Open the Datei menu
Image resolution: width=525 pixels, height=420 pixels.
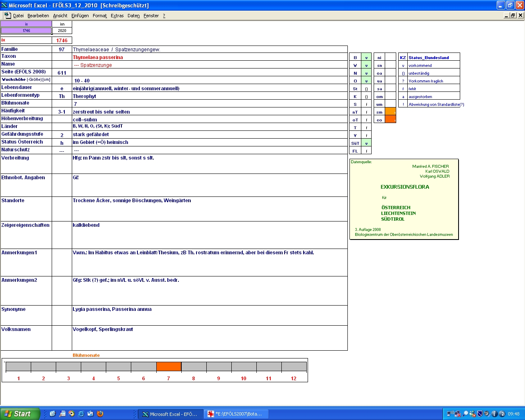tap(18, 16)
